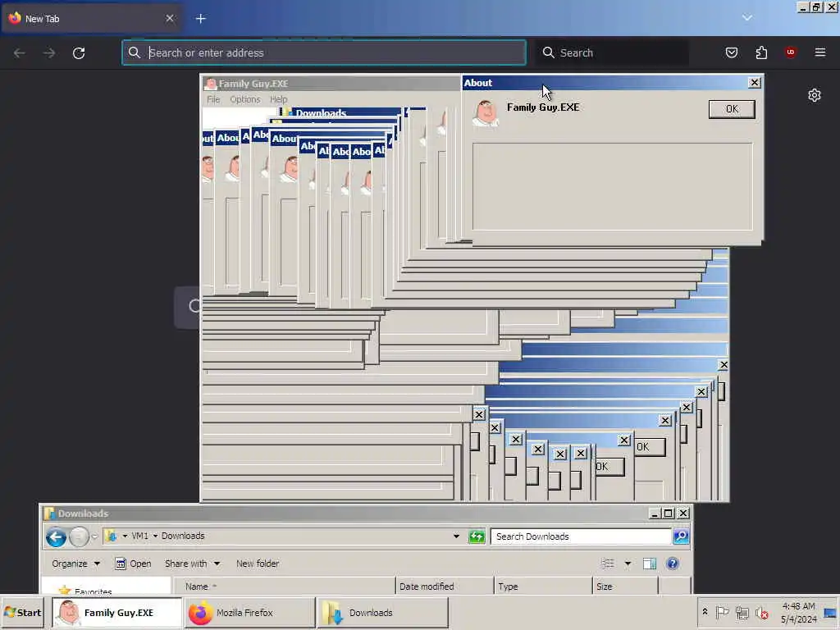840x630 pixels.
Task: Toggle the explorer preview pane icon
Action: (x=650, y=564)
